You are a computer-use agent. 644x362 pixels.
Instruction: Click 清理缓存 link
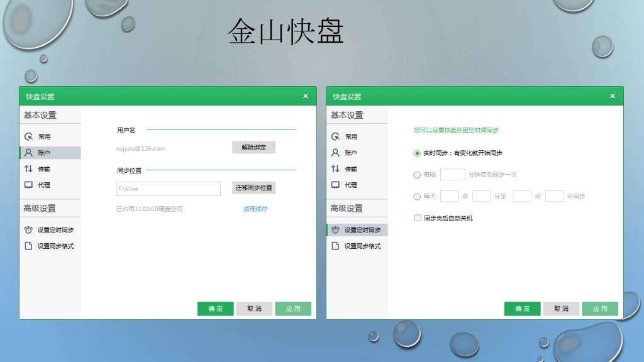(x=255, y=209)
